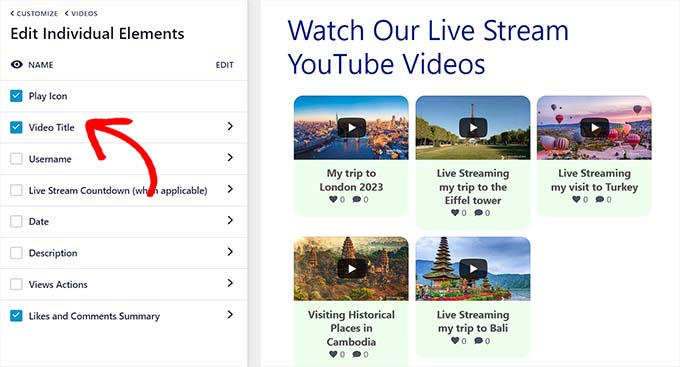Image resolution: width=680 pixels, height=367 pixels.
Task: Expand Video Title settings chevron
Action: point(230,126)
